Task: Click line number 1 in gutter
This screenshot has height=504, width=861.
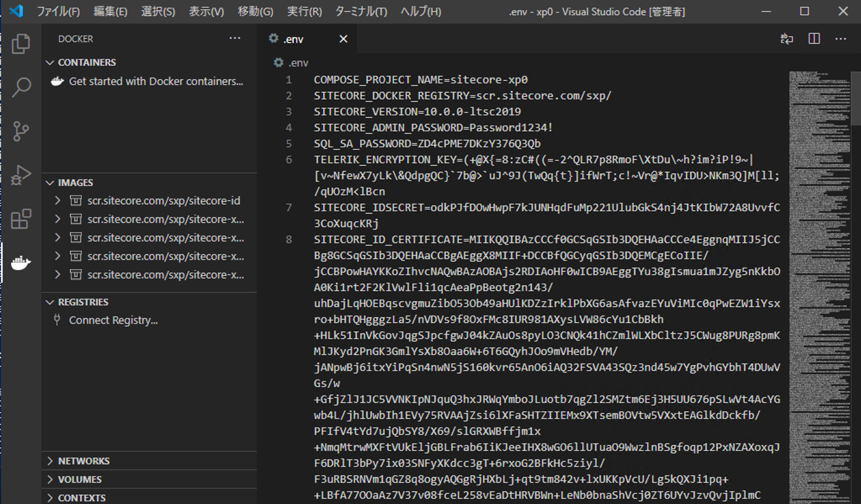Action: click(x=289, y=80)
